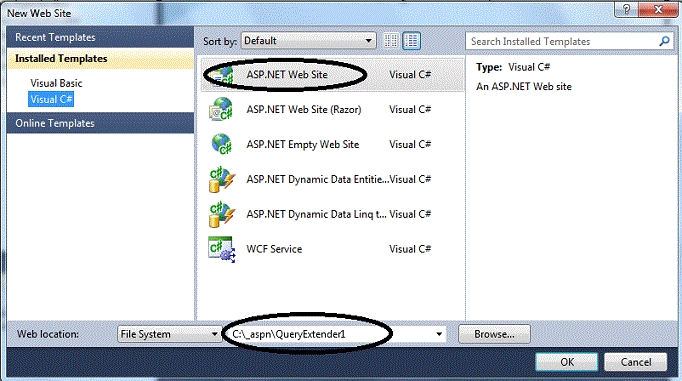Click the ASP.NET Empty Web Site globe icon
Screen dimensions: 682x381
[x=222, y=144]
